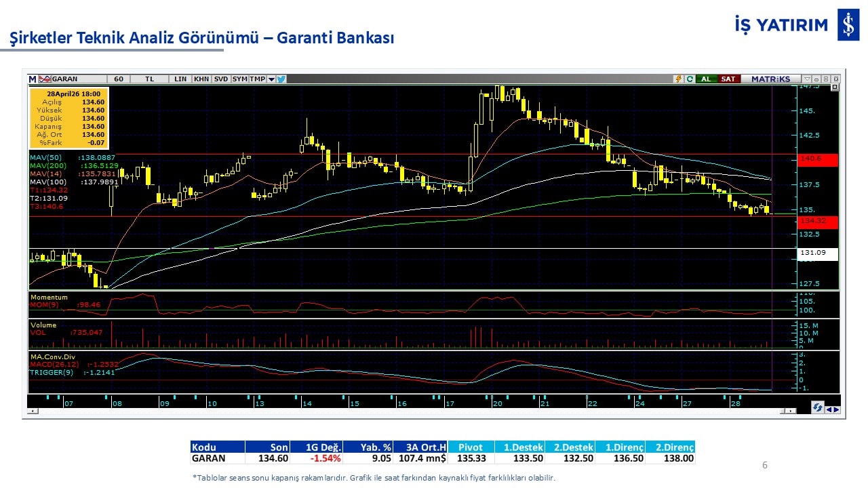Select the TMP toolbar item

(257, 79)
